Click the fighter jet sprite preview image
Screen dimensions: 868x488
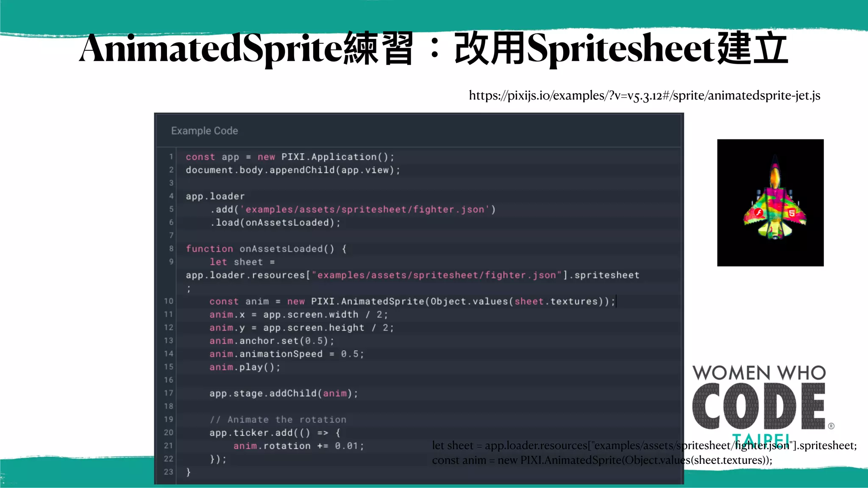770,202
